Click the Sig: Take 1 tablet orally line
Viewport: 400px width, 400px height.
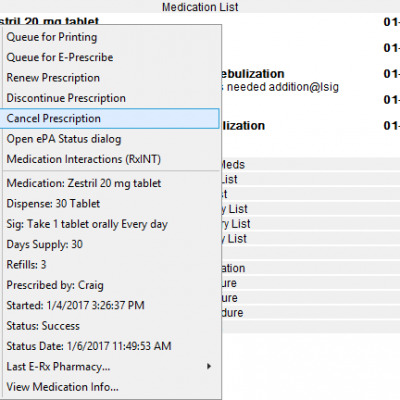click(110, 224)
